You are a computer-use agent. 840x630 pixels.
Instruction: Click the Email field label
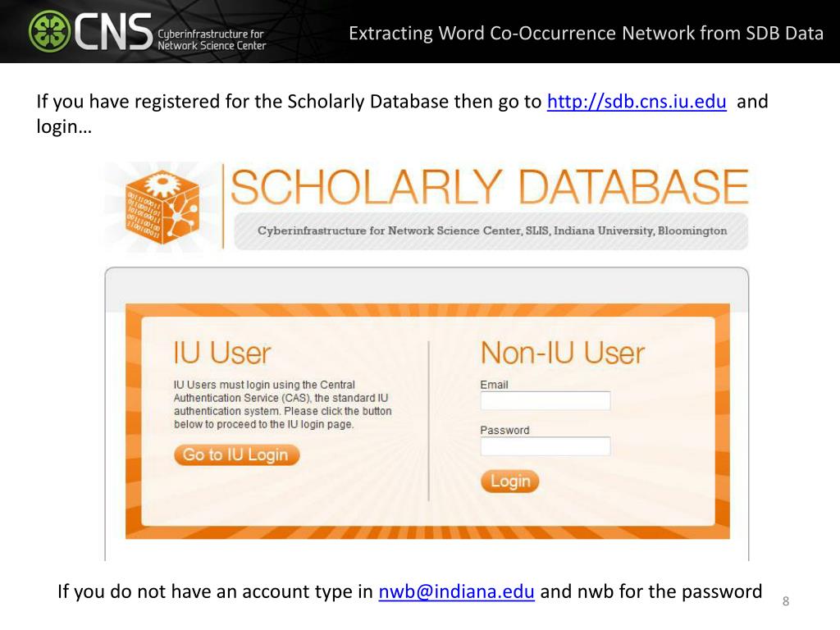[494, 385]
